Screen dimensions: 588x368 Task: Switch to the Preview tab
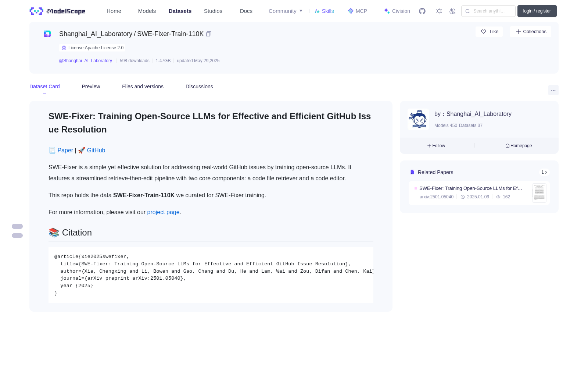click(91, 86)
